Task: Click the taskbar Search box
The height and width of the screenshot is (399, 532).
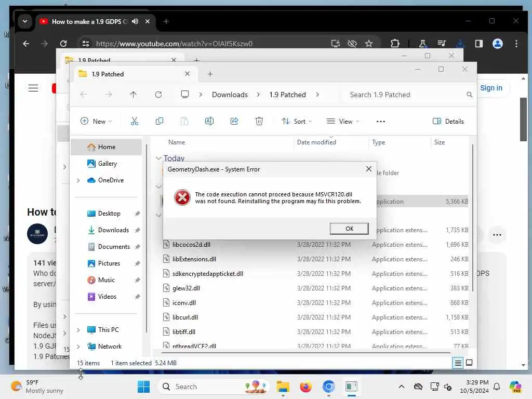Action: point(214,387)
